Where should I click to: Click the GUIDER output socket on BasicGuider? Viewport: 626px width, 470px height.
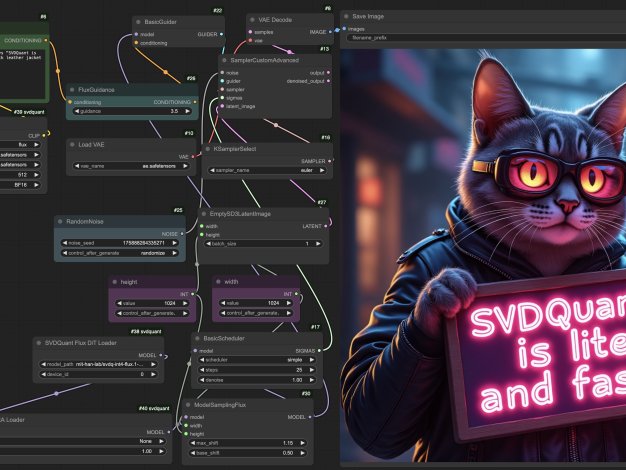point(222,34)
